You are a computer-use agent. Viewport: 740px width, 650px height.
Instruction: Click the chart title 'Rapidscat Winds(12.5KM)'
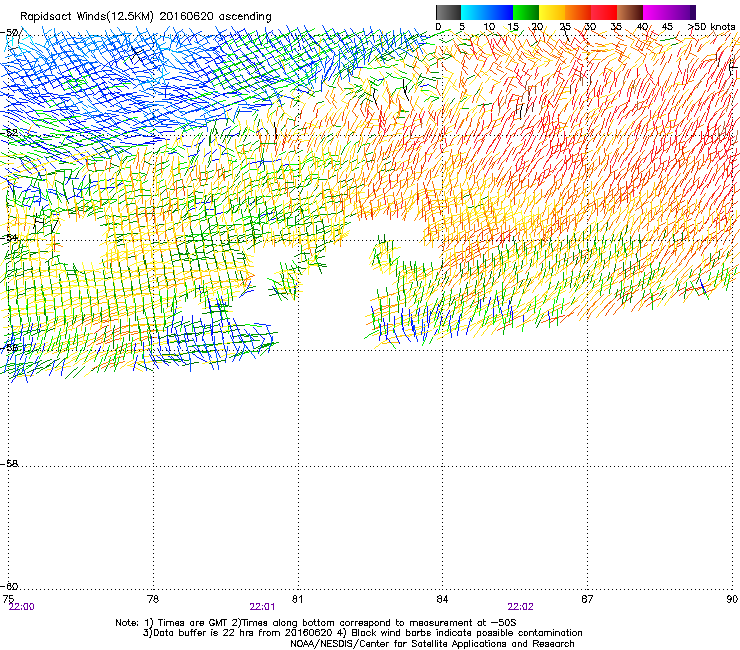tap(87, 17)
